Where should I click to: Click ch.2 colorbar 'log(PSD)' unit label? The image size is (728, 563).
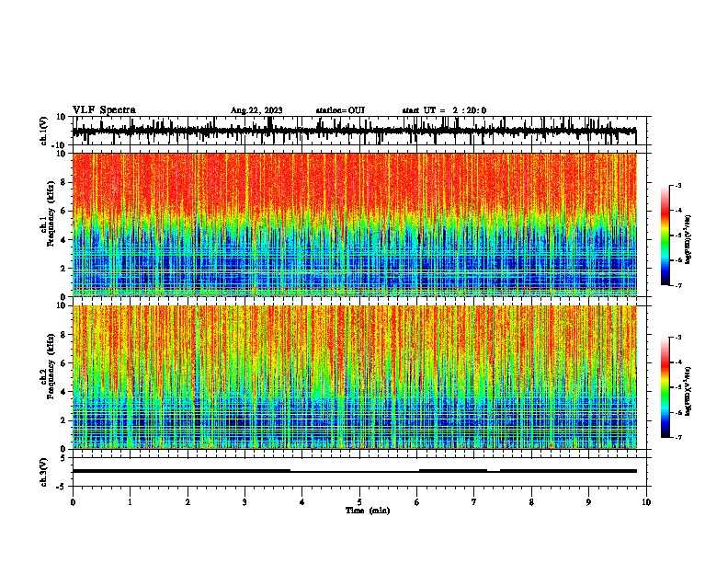688,391
